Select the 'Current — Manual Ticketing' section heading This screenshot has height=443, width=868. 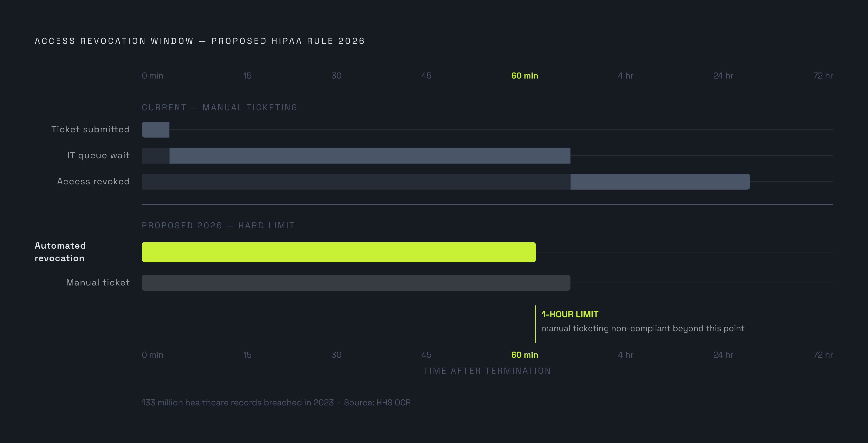[x=219, y=107]
